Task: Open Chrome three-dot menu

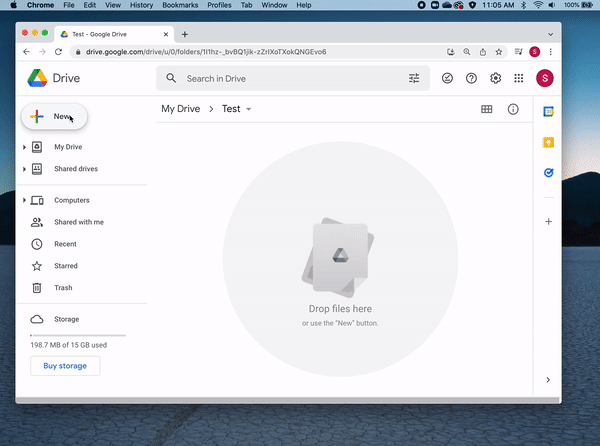Action: point(551,52)
